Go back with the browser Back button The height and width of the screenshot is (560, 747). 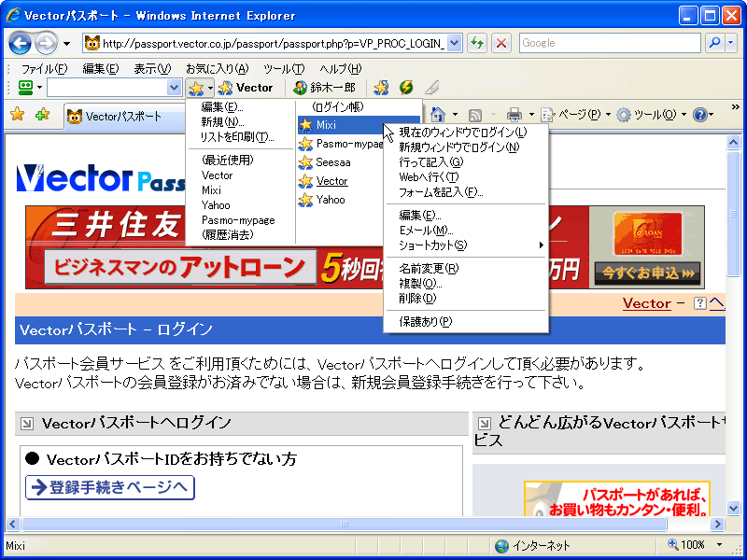click(x=20, y=44)
